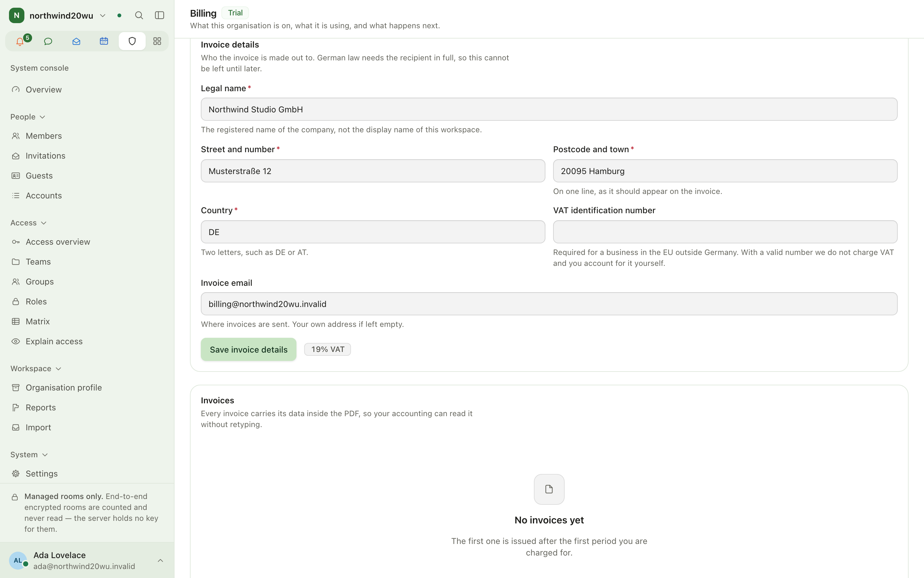924x578 pixels.
Task: Open the calendar tab icon
Action: [x=104, y=41]
